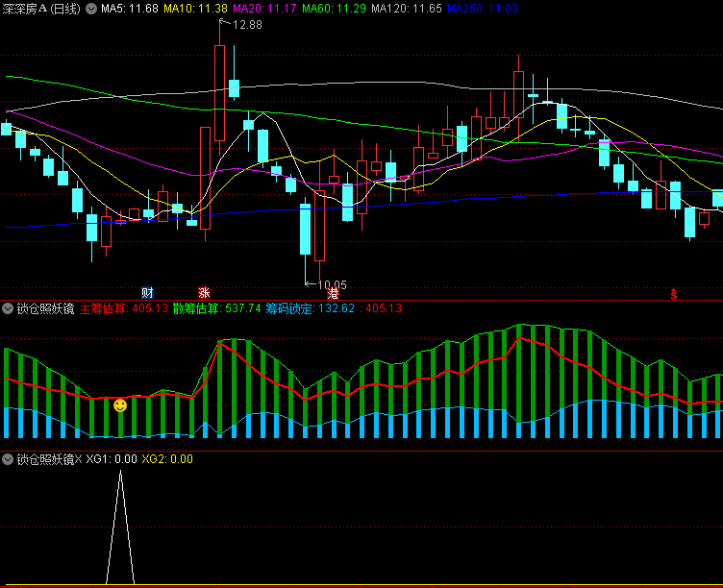Viewport: 723px width, 588px height.
Task: Click the red S signal marker
Action: (x=674, y=294)
